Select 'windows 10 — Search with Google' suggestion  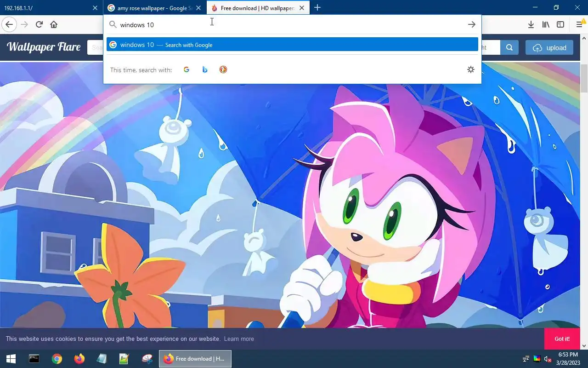click(292, 45)
